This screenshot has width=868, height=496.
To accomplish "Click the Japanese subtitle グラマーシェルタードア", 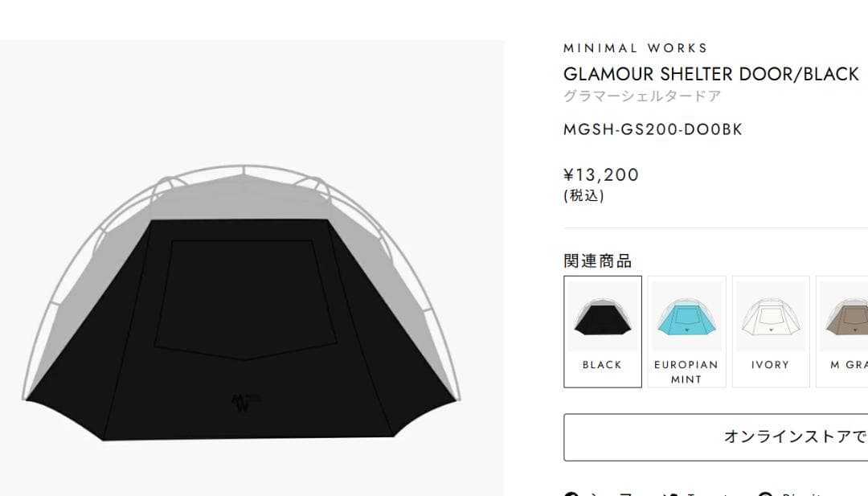I will click(642, 96).
